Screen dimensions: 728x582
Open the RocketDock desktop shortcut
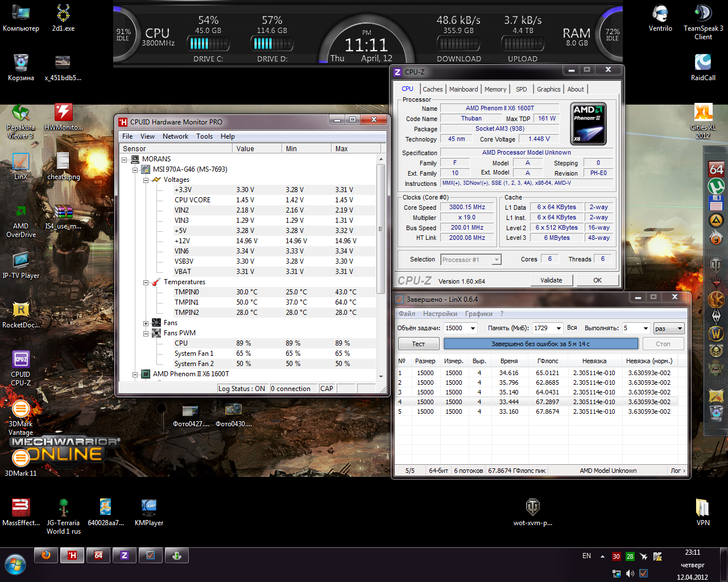pos(21,315)
